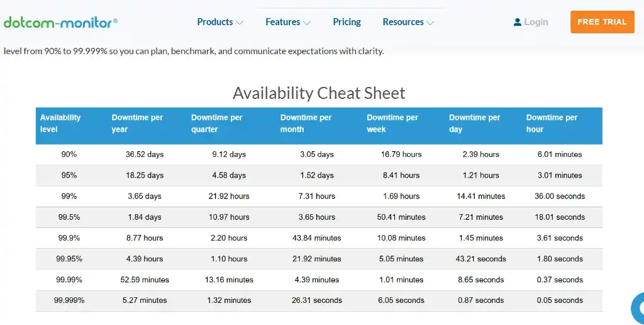644x325 pixels.
Task: Click the Login link
Action: (536, 22)
